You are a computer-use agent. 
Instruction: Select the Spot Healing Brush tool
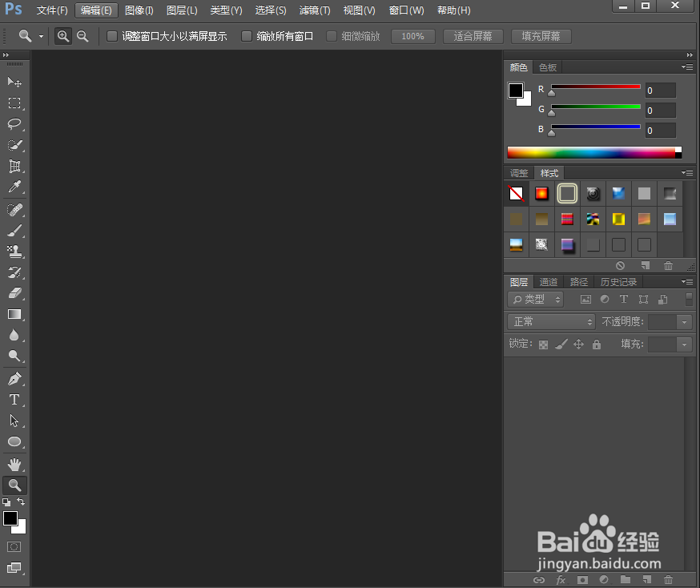coord(14,209)
